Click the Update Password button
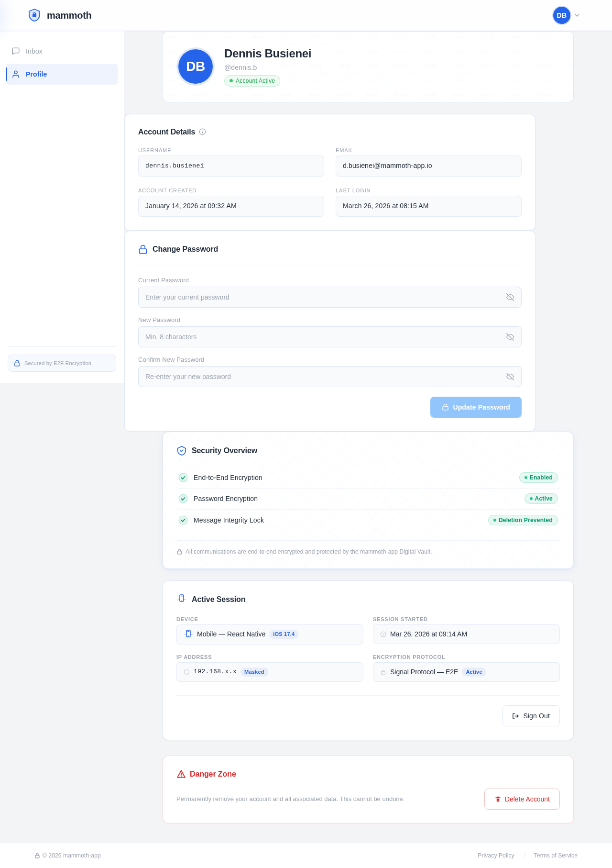Screen dimensions: 612x868 click(476, 407)
